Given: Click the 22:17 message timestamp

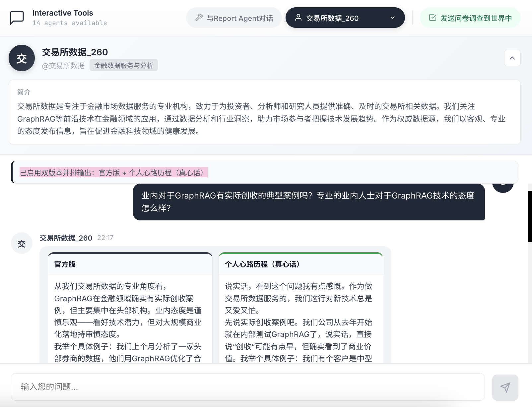Looking at the screenshot, I should click(105, 238).
